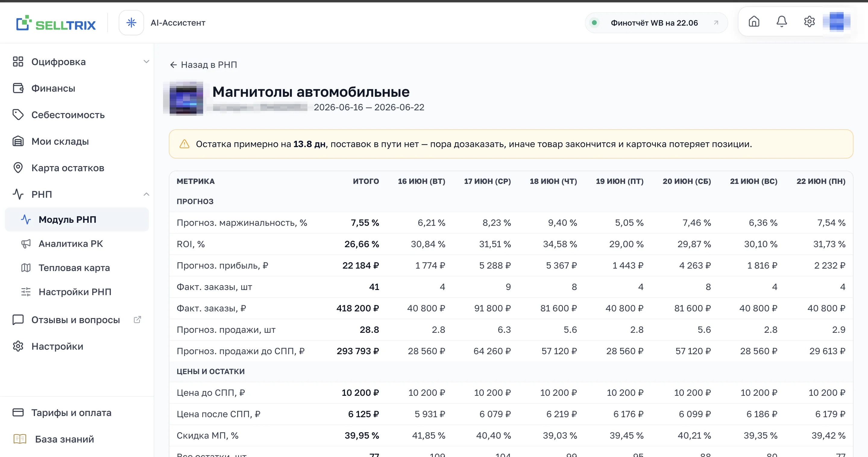The width and height of the screenshot is (868, 457).
Task: Select the Прогноз. маржинальность, % row label
Action: (242, 223)
